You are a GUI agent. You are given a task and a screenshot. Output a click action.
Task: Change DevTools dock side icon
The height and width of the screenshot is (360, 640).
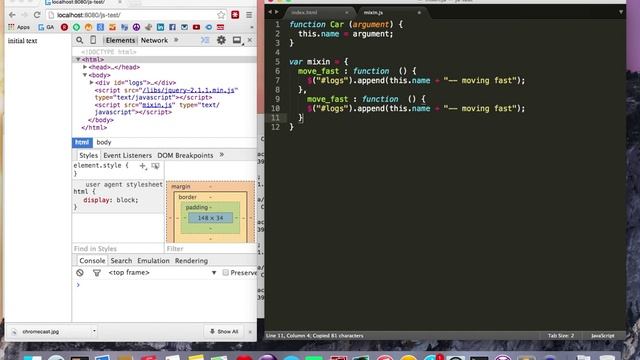point(237,40)
